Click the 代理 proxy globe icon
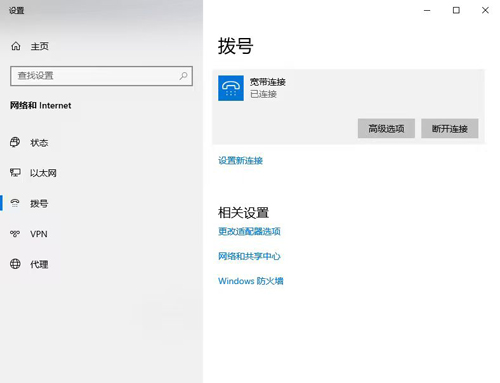The width and height of the screenshot is (500, 383). (15, 264)
